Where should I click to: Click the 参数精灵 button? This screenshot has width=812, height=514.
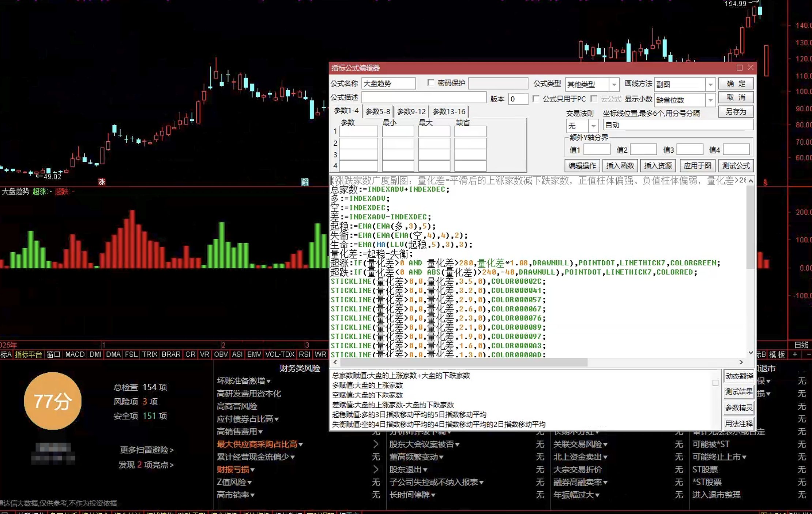739,408
